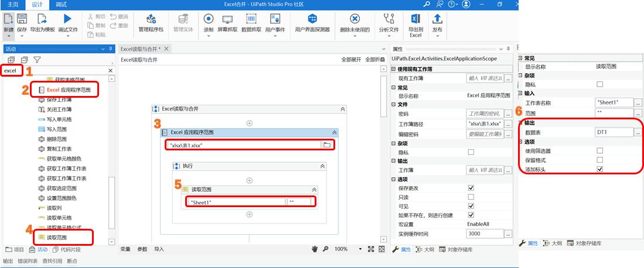Select 写入单元格 activity in list
The image size is (644, 268).
tap(59, 119)
